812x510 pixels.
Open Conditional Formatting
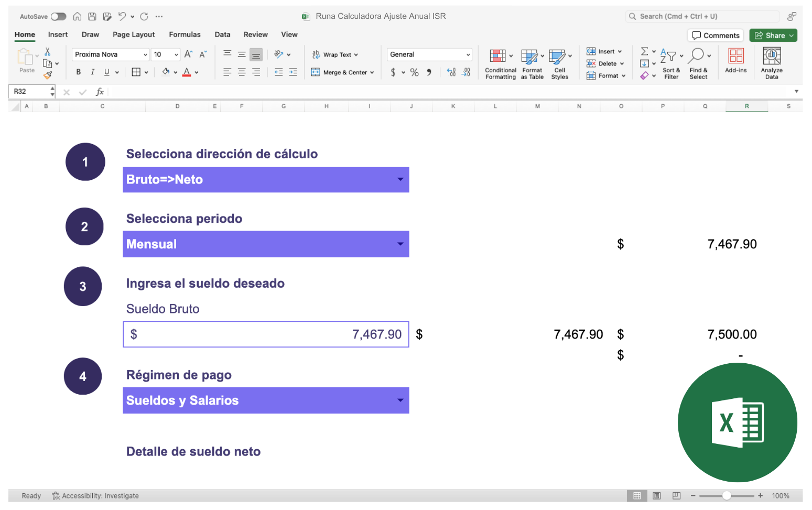coord(501,64)
